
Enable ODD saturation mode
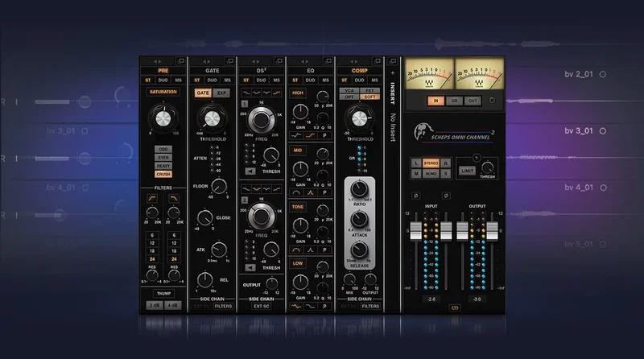(163, 149)
